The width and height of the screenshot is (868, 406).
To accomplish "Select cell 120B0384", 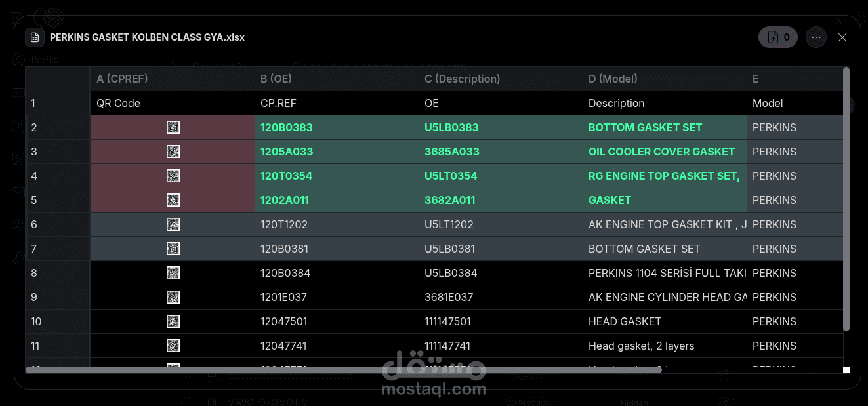I will click(337, 273).
